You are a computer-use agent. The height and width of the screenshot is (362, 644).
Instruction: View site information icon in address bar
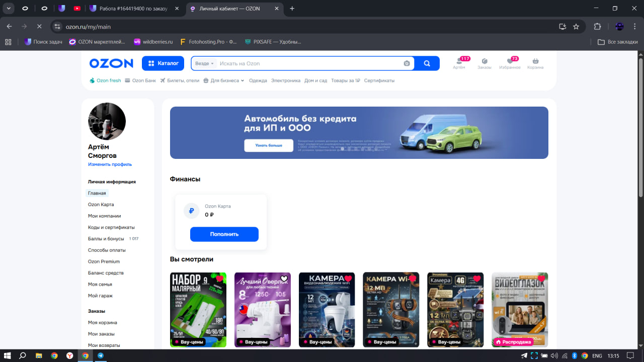(x=57, y=27)
